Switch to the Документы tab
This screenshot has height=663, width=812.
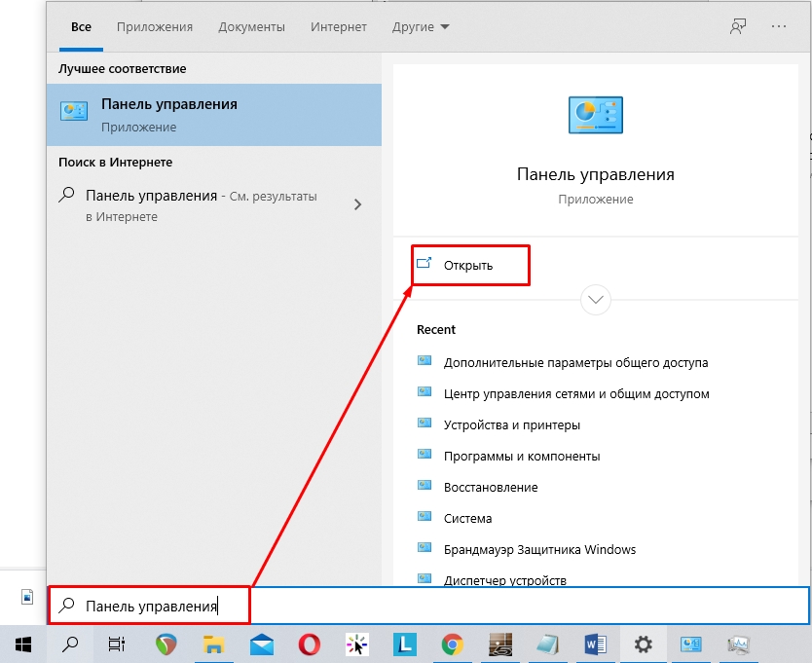251,27
